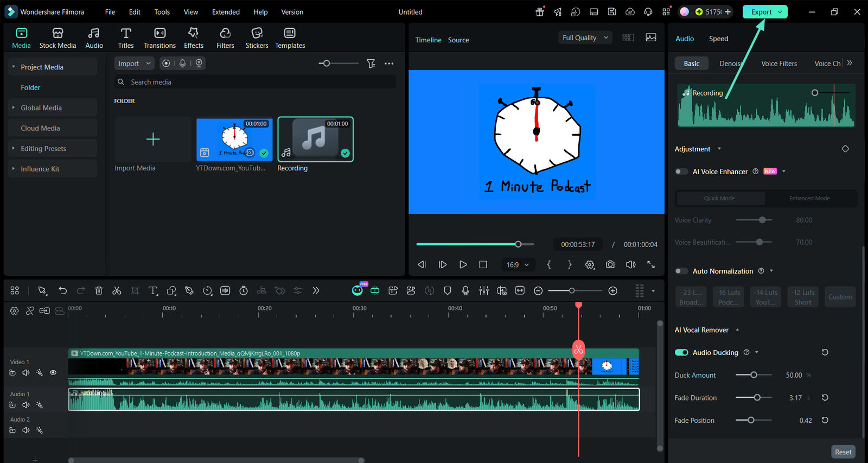Switch to the Speed tab
The image size is (868, 463).
tap(718, 39)
